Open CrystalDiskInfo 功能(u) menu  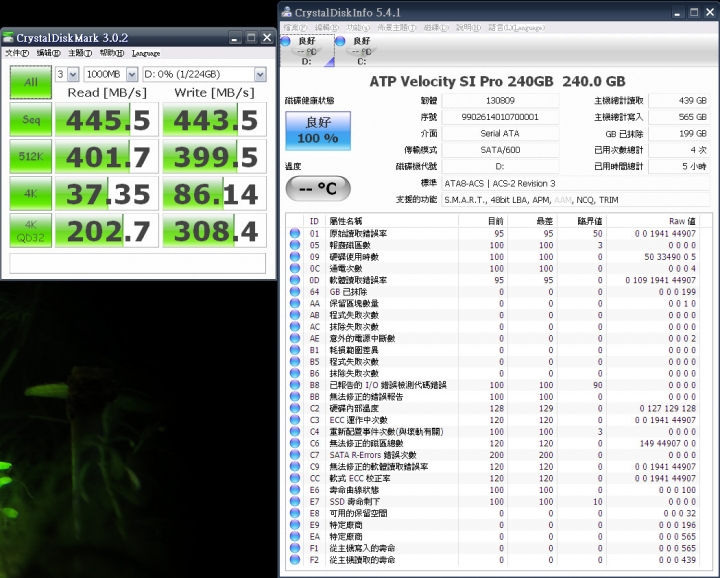click(358, 28)
